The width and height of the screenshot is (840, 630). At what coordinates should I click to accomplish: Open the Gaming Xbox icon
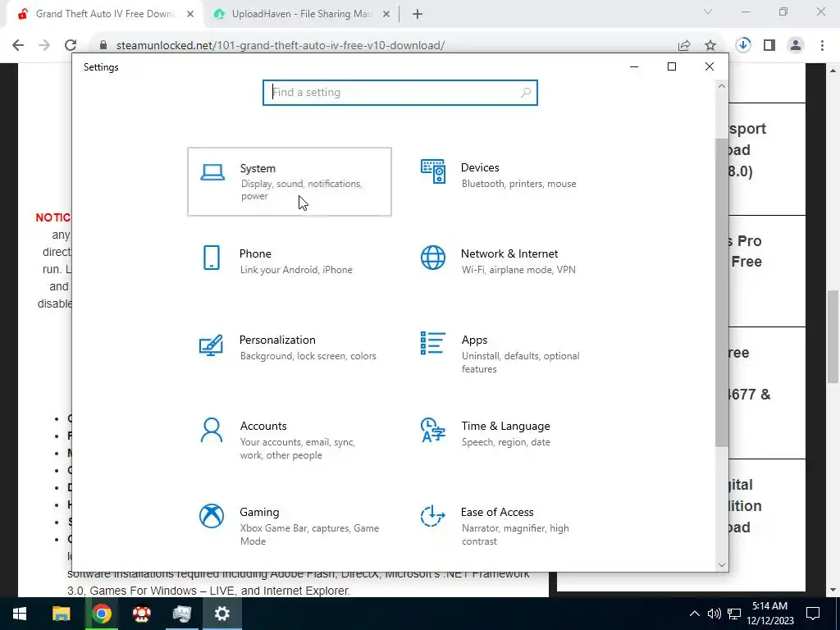(x=212, y=517)
